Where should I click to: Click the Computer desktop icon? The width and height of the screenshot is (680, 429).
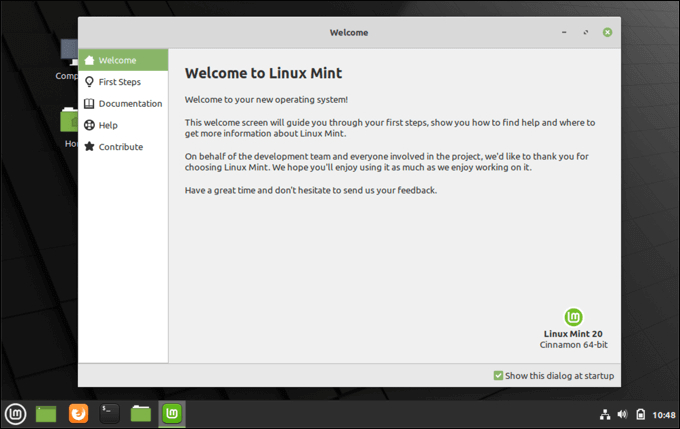pos(69,59)
